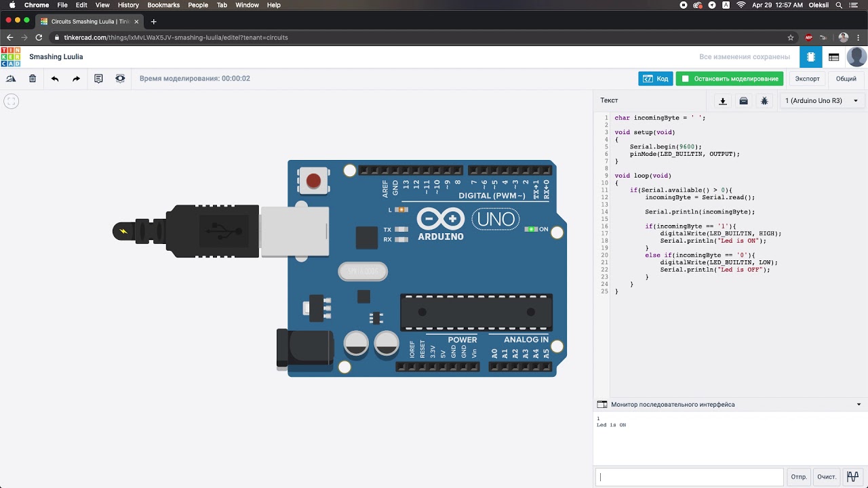Collapse the serial monitor panel arrow

pyautogui.click(x=859, y=405)
